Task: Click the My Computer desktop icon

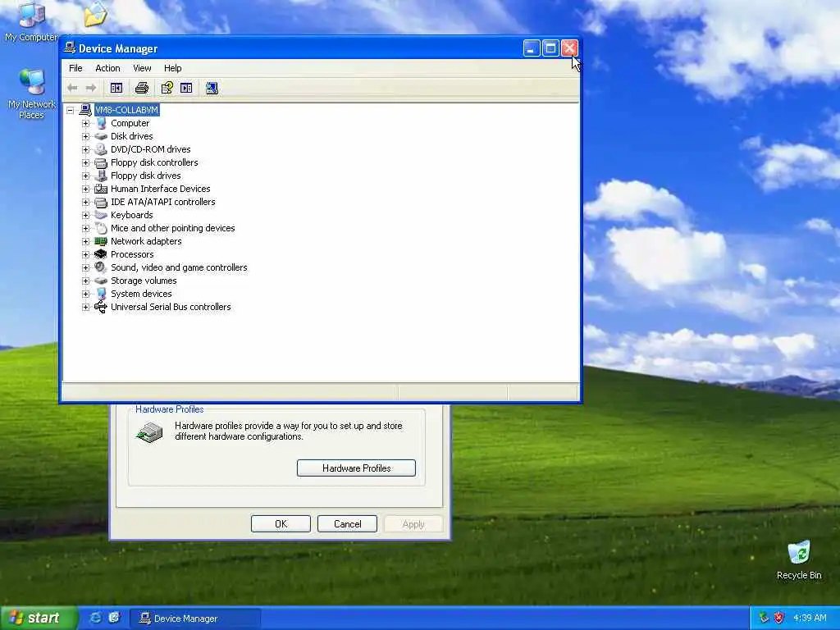Action: (x=32, y=21)
